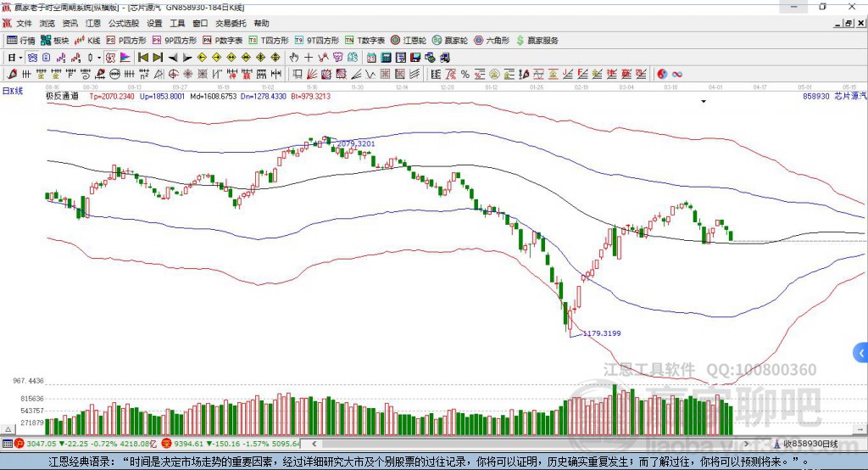Open the calendar date icon
868x470 pixels.
(371, 58)
